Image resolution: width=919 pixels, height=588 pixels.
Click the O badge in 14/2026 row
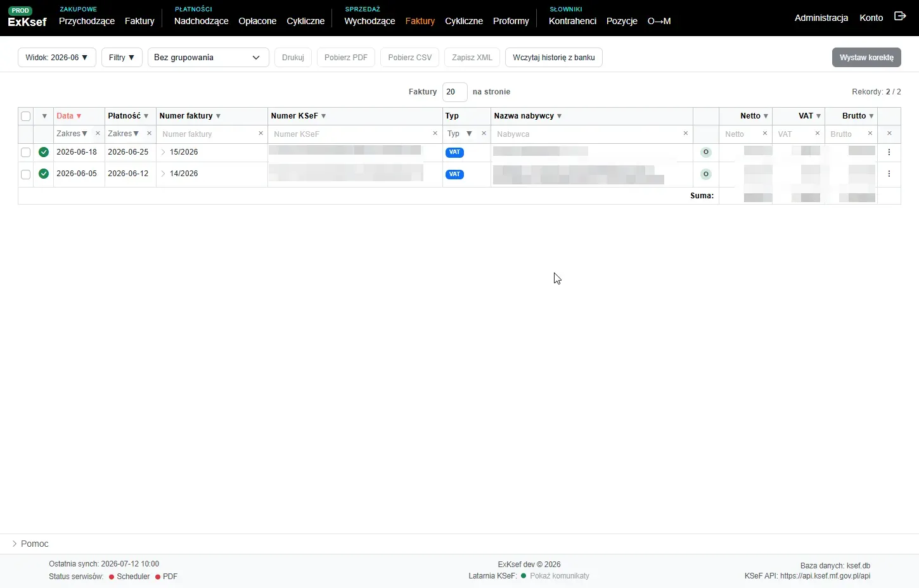[706, 174]
